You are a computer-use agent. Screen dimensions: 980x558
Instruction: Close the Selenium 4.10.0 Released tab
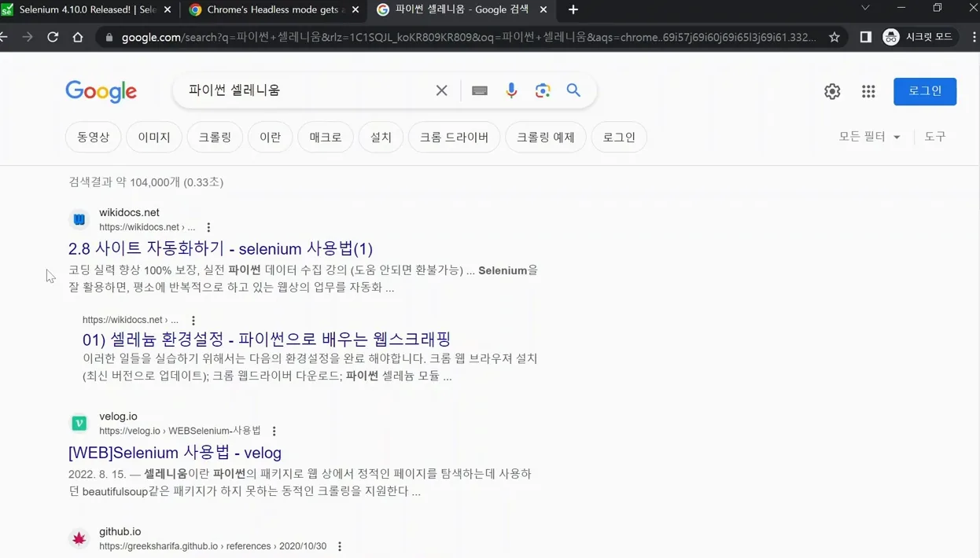point(168,9)
